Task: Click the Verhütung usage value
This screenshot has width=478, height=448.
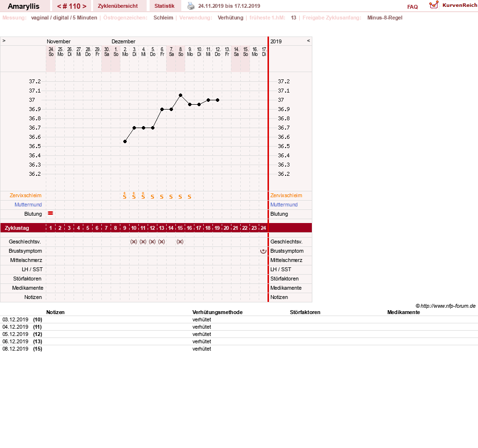Action: (230, 18)
